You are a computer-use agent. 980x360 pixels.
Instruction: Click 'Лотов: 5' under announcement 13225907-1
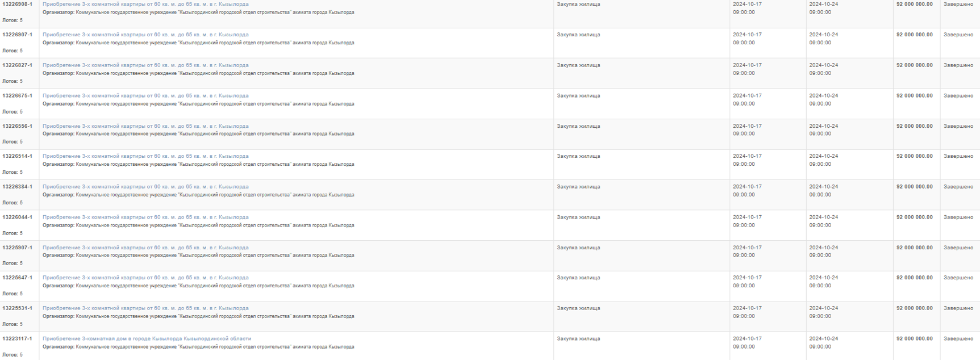(12, 263)
